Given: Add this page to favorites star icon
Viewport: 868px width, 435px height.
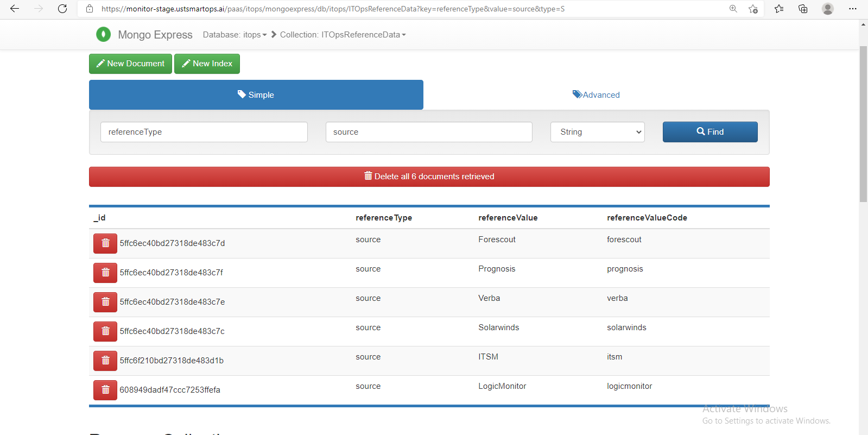Looking at the screenshot, I should pos(753,9).
